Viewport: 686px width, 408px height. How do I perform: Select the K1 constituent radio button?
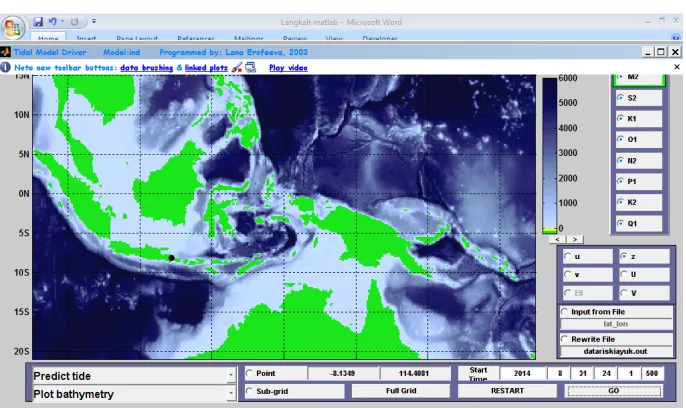[620, 118]
